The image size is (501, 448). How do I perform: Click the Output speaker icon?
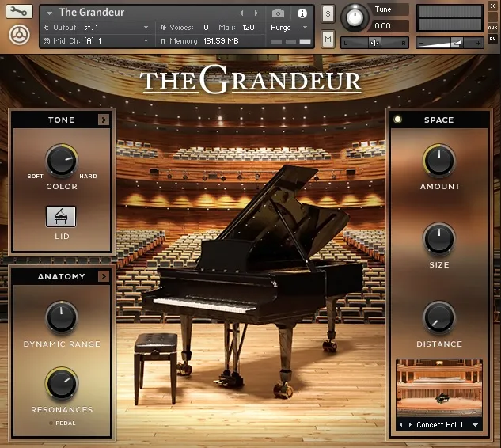(x=47, y=28)
